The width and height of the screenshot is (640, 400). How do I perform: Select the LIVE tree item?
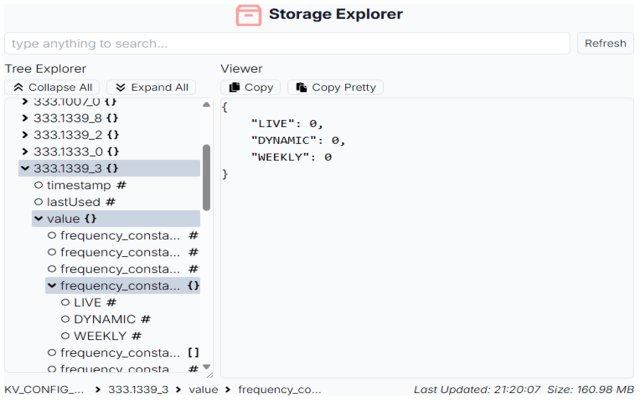[88, 302]
